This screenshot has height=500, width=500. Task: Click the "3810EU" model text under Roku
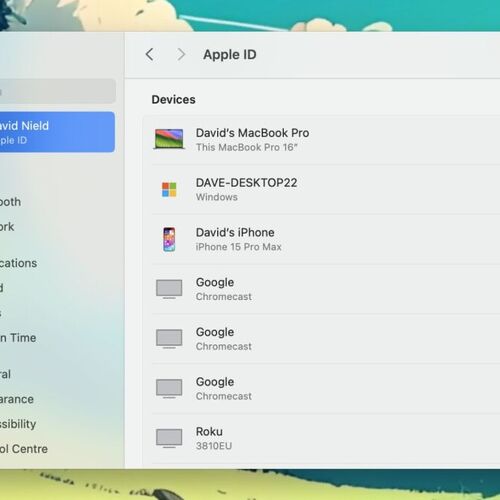[214, 446]
